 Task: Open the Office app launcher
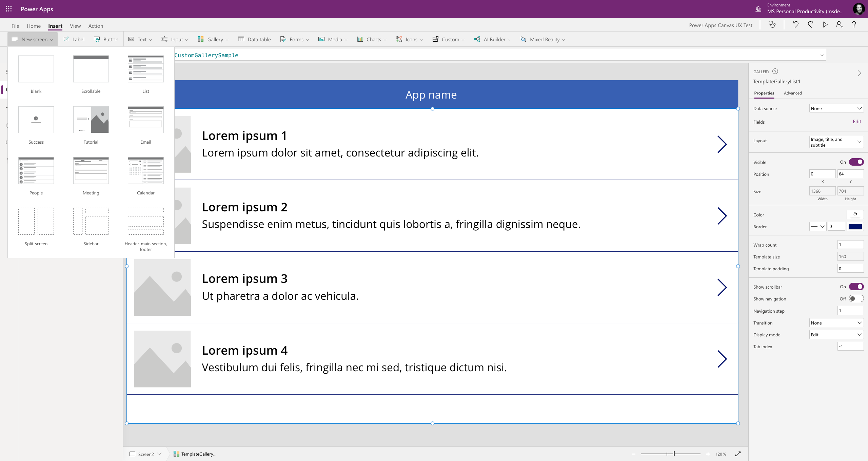(x=8, y=9)
